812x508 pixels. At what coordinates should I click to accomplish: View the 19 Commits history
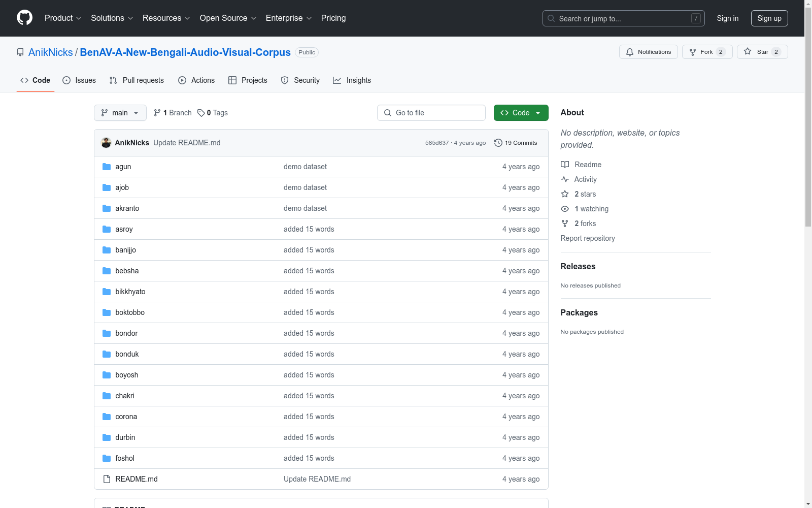(516, 143)
